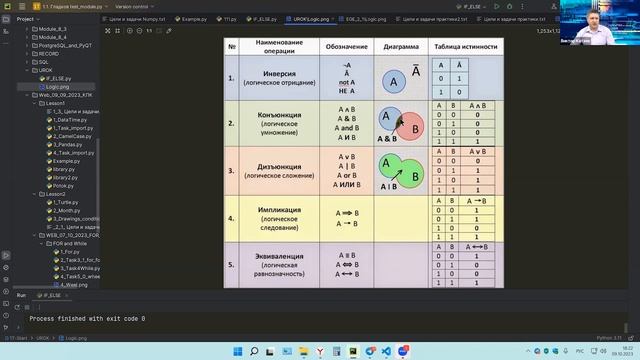
Task: Expand the RECORD folder
Action: (x=27, y=53)
